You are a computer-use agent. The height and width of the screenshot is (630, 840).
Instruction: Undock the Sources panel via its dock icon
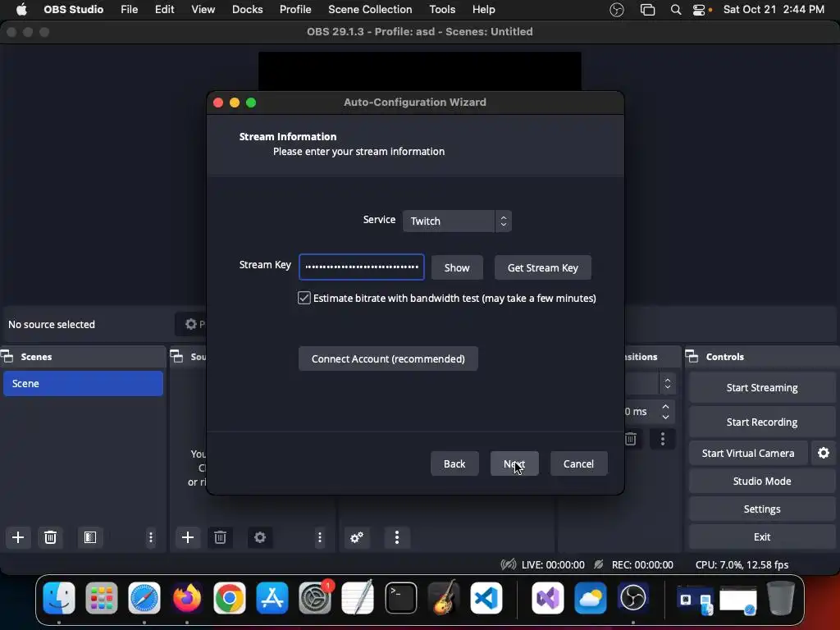[x=176, y=356]
